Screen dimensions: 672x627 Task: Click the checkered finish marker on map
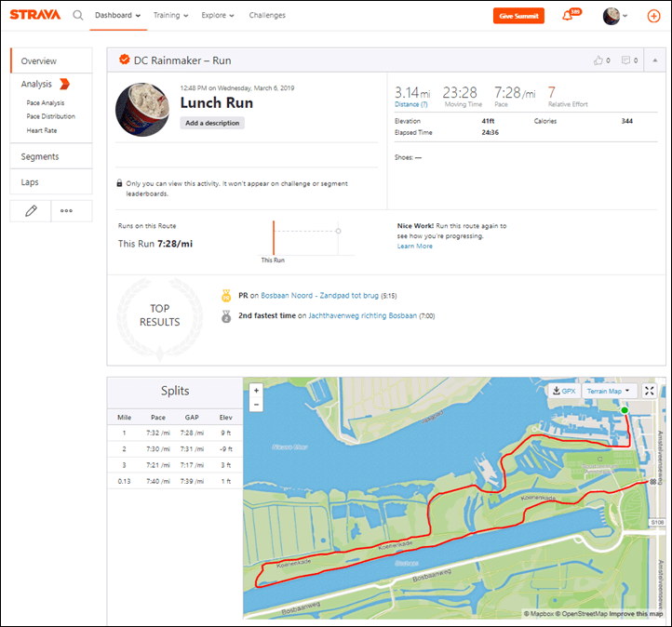tap(652, 481)
